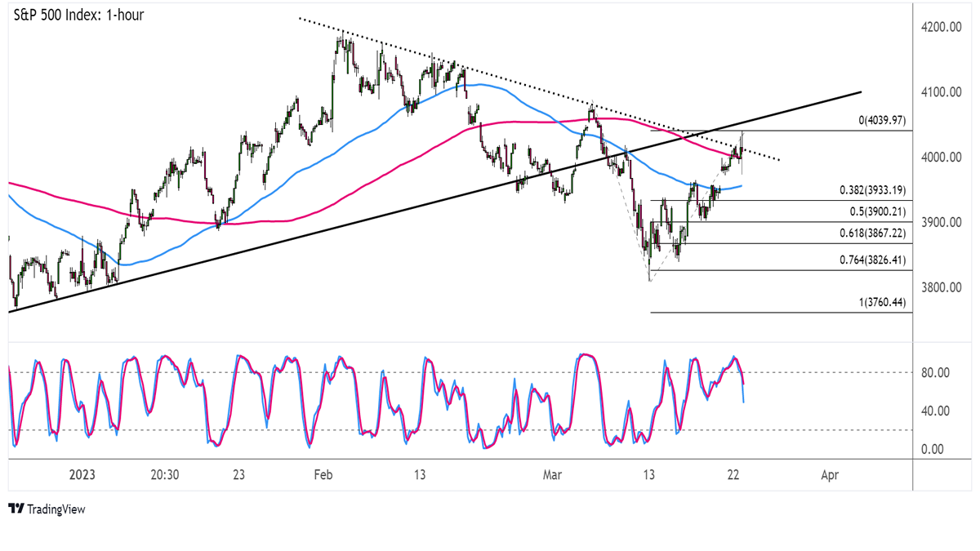This screenshot has height=551, width=980.
Task: Click the 0.00 stochastic axis label
Action: coord(934,450)
